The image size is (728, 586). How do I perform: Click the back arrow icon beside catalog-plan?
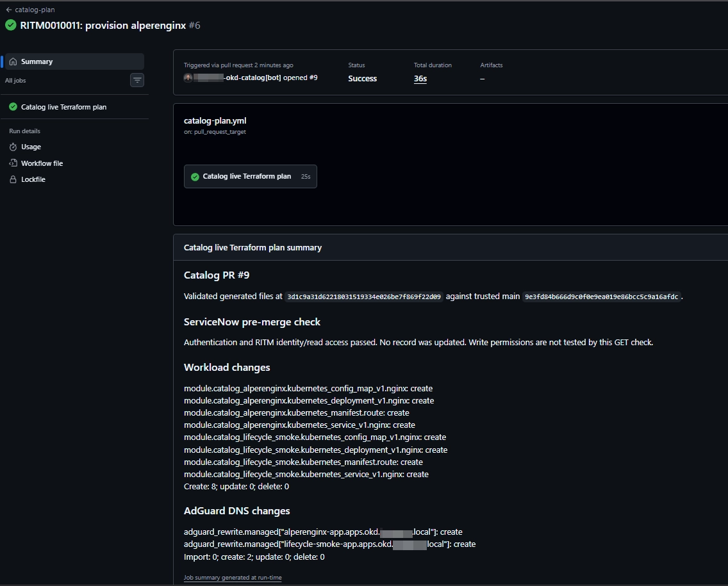click(x=9, y=9)
